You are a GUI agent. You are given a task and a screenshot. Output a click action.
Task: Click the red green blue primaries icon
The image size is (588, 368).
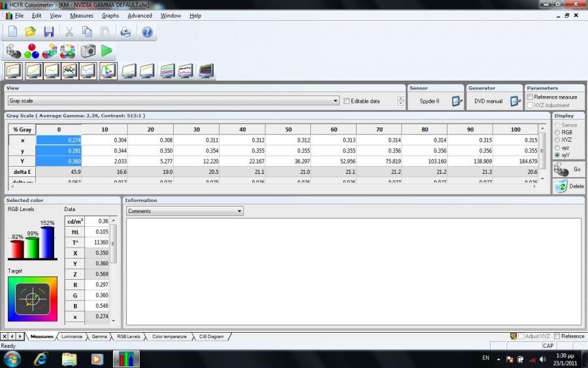coord(31,50)
